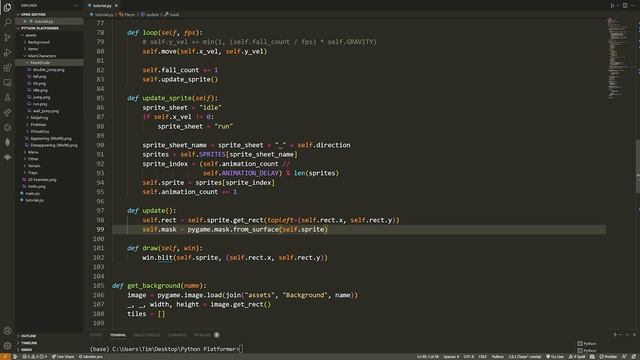640x360 pixels.
Task: Click the CRLF line ending indicator
Action: (x=482, y=357)
